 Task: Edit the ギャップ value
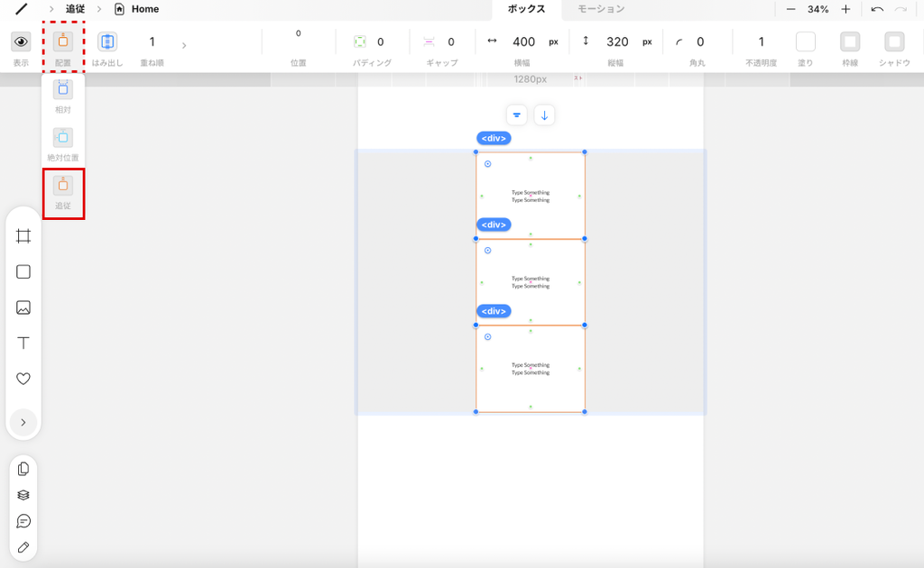click(x=451, y=41)
